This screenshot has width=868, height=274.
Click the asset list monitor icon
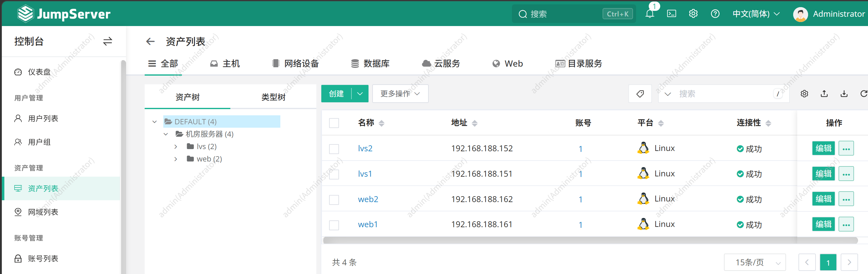tap(18, 188)
